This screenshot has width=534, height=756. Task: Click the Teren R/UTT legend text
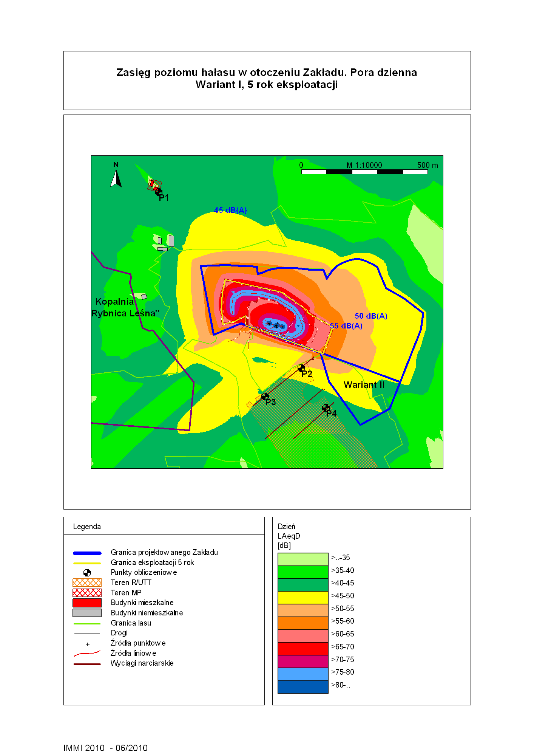click(131, 582)
